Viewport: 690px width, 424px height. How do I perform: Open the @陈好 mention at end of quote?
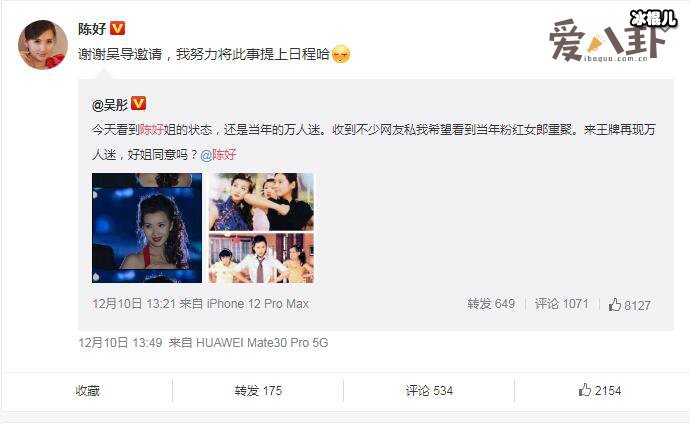218,155
